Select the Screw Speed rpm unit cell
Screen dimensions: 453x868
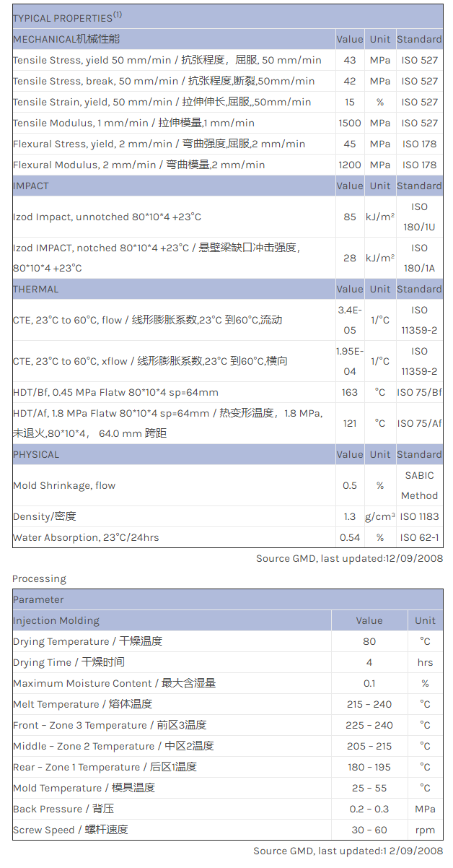pyautogui.click(x=425, y=830)
